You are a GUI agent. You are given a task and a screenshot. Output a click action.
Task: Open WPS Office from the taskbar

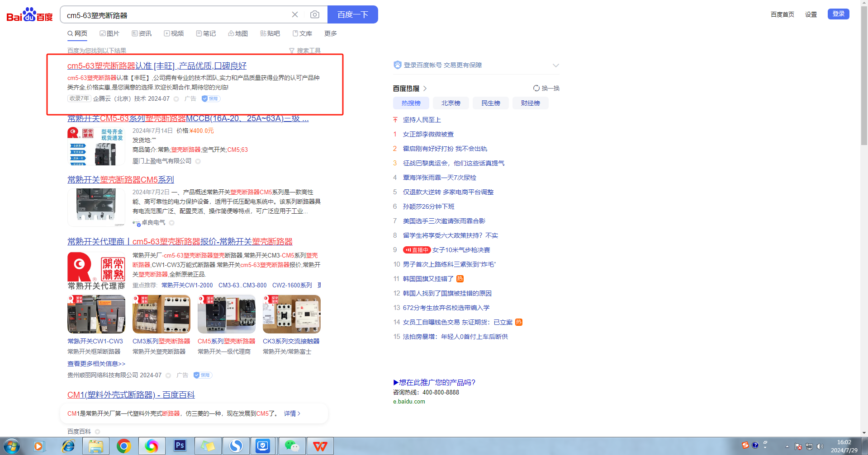coord(320,446)
